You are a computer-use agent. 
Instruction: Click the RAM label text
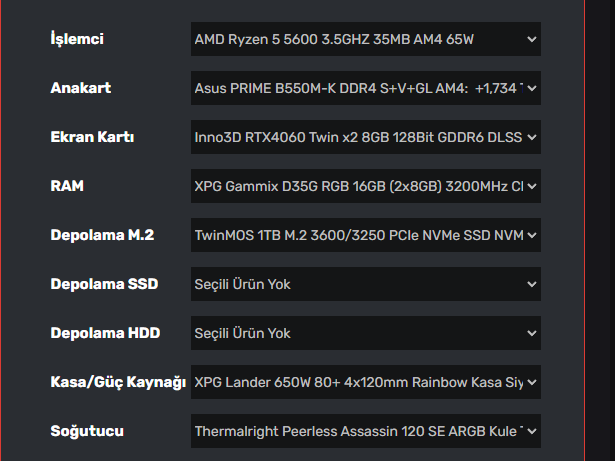click(x=67, y=186)
